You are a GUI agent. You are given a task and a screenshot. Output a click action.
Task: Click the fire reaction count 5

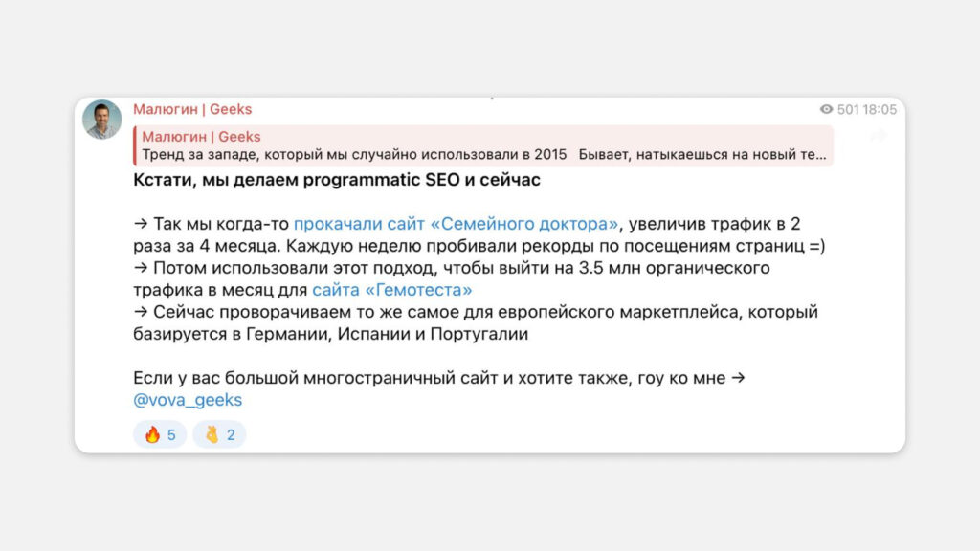(x=171, y=435)
